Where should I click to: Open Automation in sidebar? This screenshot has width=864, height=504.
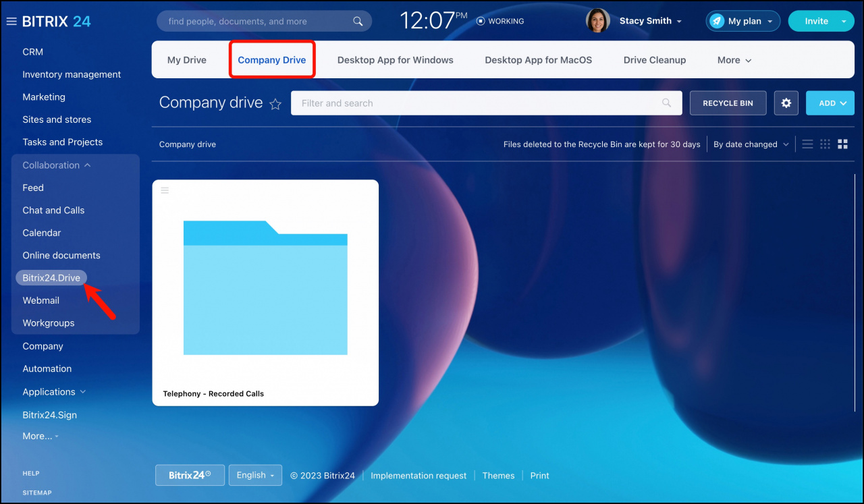pos(47,369)
